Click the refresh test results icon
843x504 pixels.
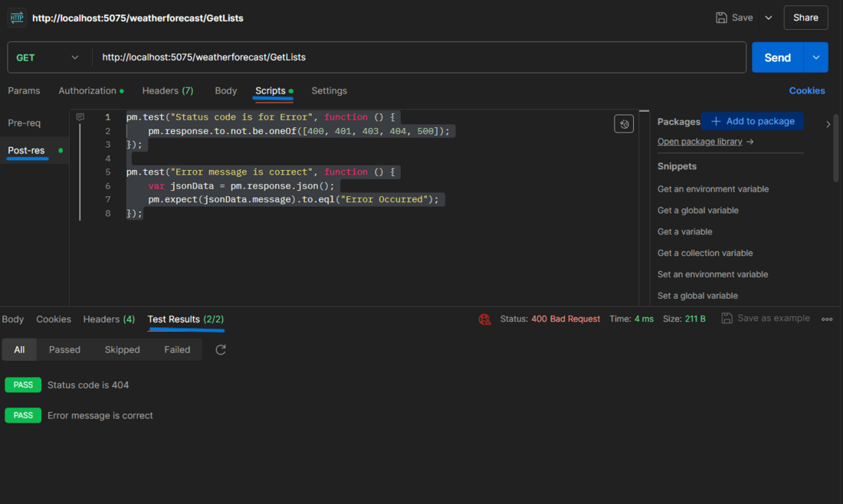click(221, 350)
